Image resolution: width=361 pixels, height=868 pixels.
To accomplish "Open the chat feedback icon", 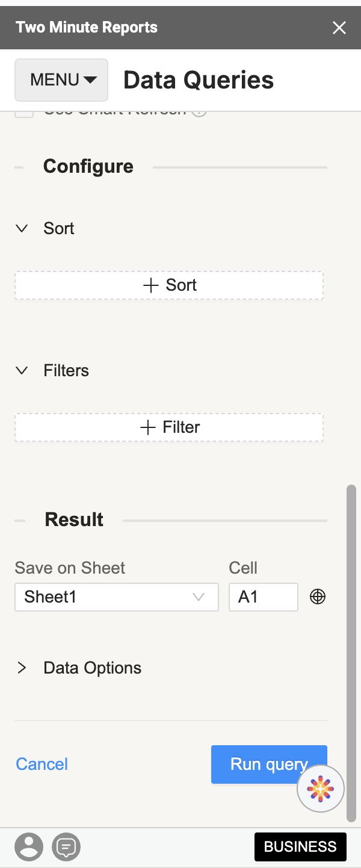I will tap(66, 847).
